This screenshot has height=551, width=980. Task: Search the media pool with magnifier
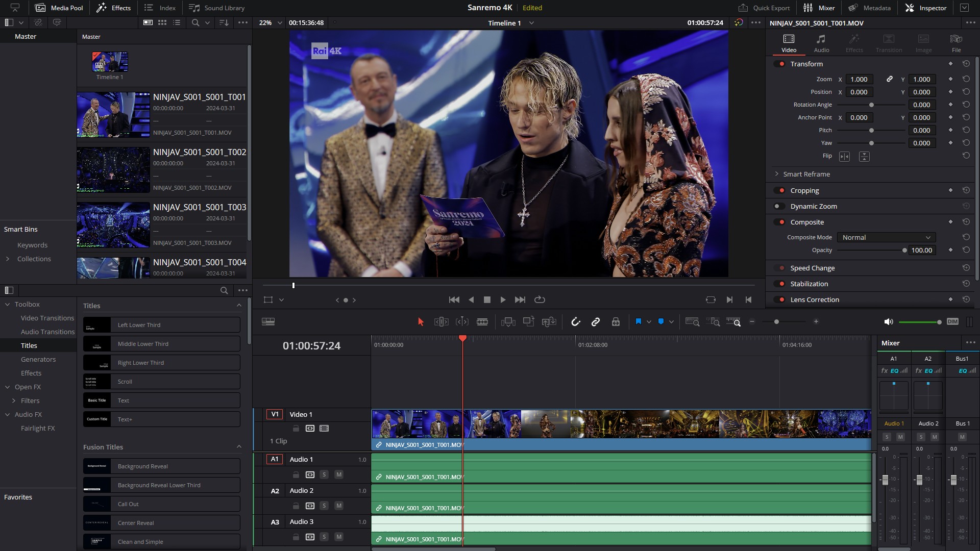tap(195, 23)
